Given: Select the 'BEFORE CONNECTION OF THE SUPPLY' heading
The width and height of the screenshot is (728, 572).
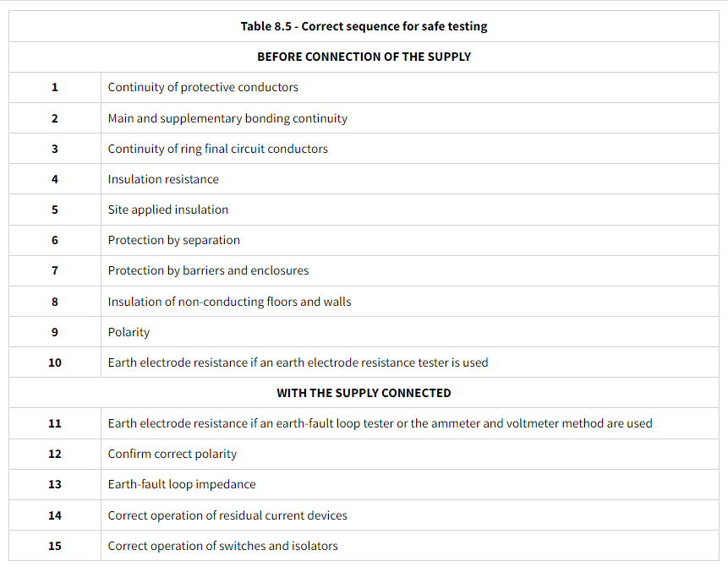Looking at the screenshot, I should tap(364, 57).
